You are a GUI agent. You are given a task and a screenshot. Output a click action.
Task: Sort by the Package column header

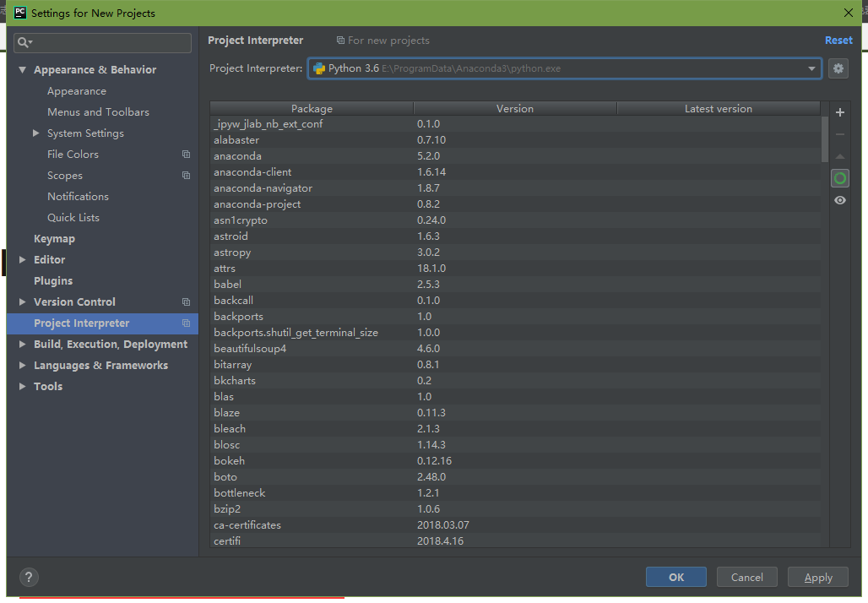[x=312, y=109]
